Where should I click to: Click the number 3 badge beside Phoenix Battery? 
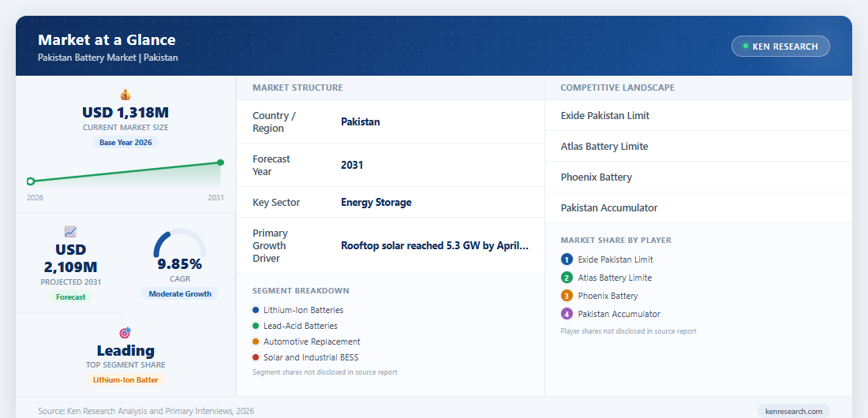(567, 296)
